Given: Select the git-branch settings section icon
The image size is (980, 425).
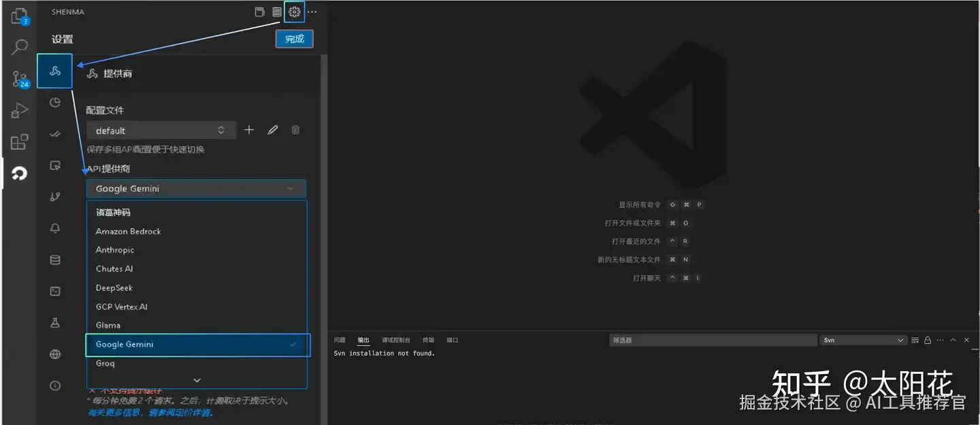Looking at the screenshot, I should 55,197.
